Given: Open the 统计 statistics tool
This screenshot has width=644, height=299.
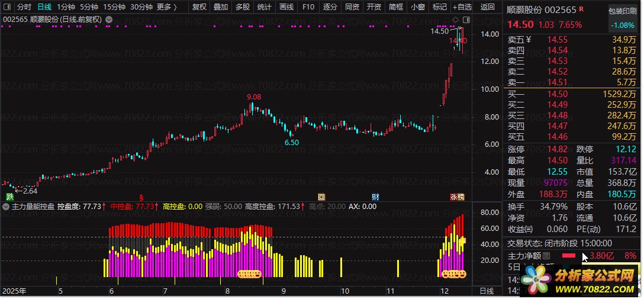Looking at the screenshot, I should (265, 7).
